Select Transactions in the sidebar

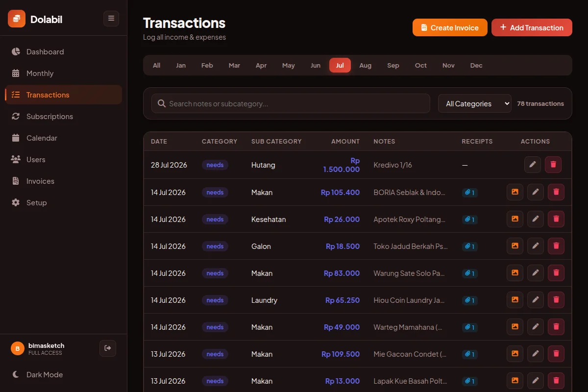63,95
